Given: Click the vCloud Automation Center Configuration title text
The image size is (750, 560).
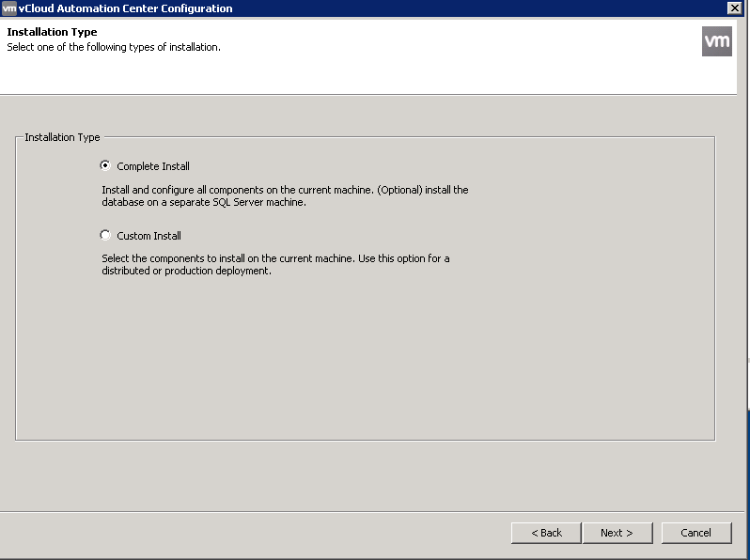Looking at the screenshot, I should pos(125,8).
